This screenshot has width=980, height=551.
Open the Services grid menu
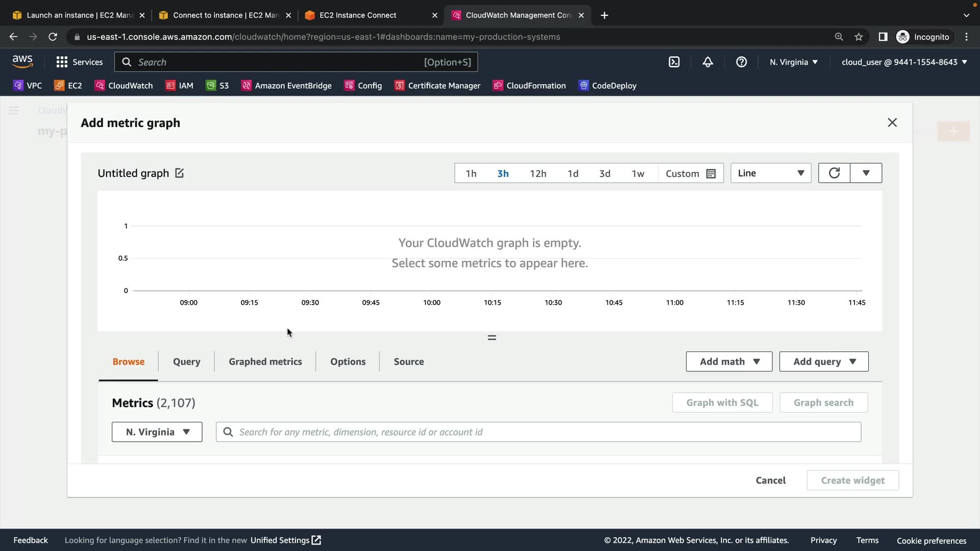coord(79,62)
